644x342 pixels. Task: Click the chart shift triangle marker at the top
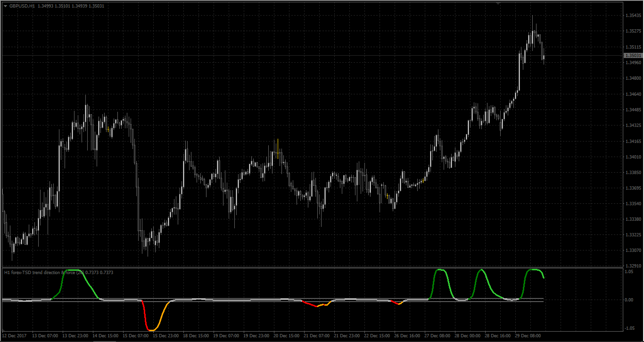pos(499,3)
